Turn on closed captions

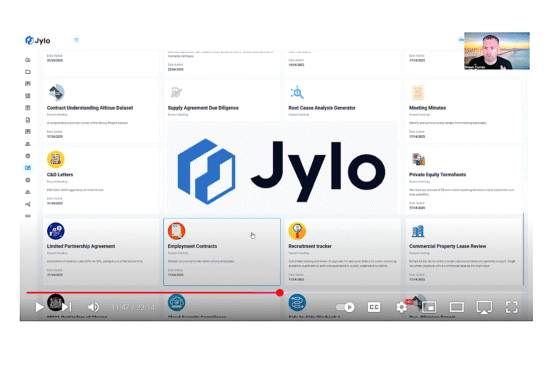[x=374, y=307]
